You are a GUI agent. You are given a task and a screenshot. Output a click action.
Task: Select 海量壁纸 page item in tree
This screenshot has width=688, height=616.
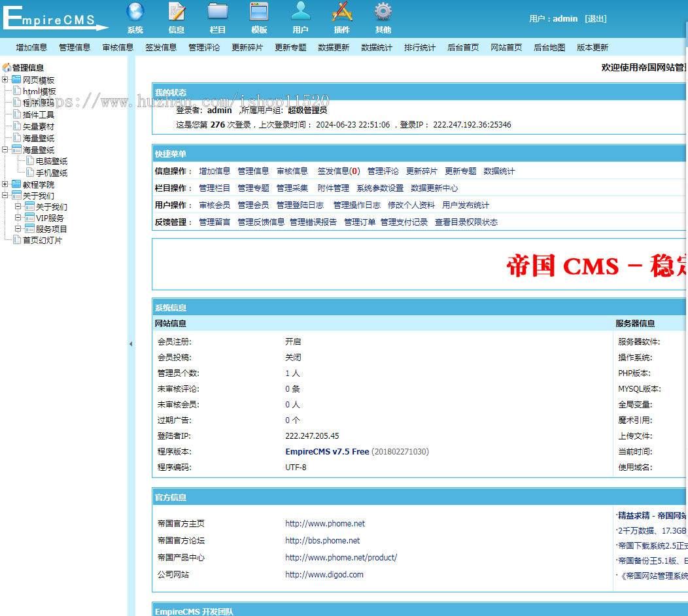(x=39, y=138)
